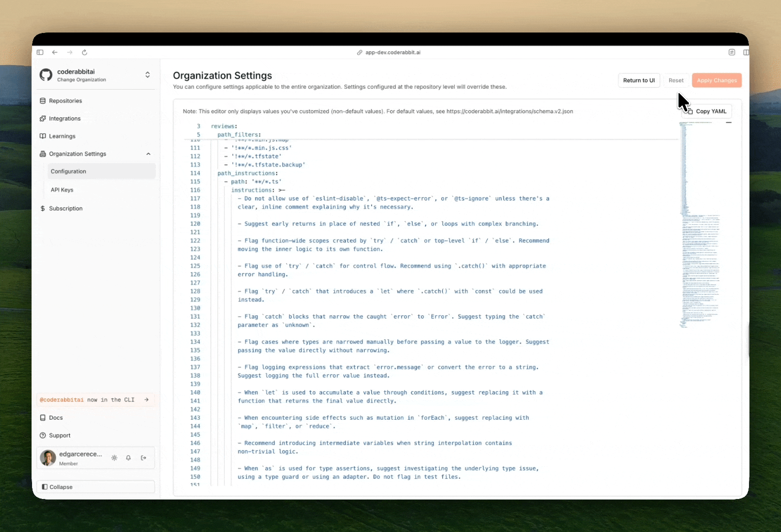Click 'instructions: >-' on line 116
This screenshot has height=532, width=781.
tap(258, 190)
